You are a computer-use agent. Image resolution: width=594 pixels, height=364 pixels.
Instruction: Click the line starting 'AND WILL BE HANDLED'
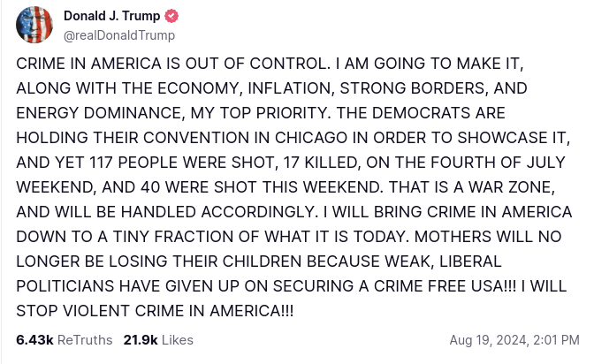[294, 212]
